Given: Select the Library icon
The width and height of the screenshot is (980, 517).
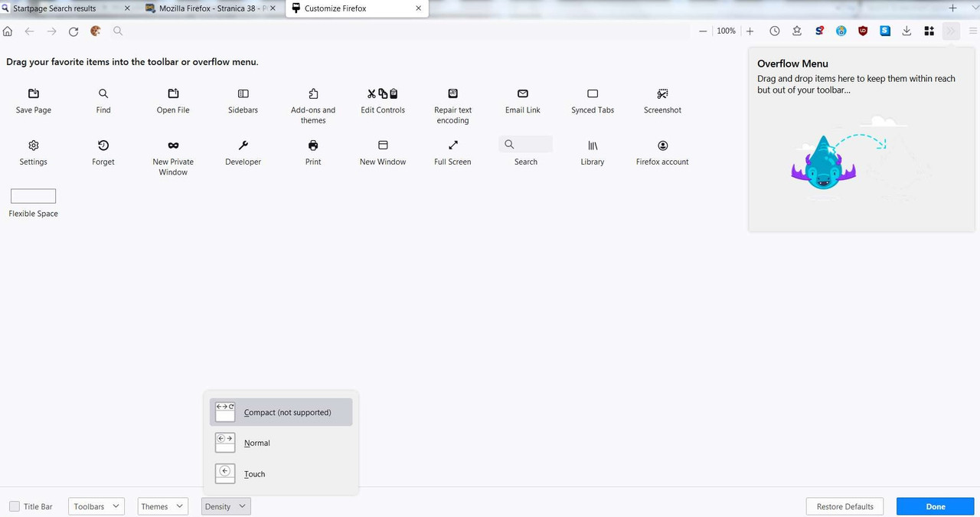Looking at the screenshot, I should (593, 145).
